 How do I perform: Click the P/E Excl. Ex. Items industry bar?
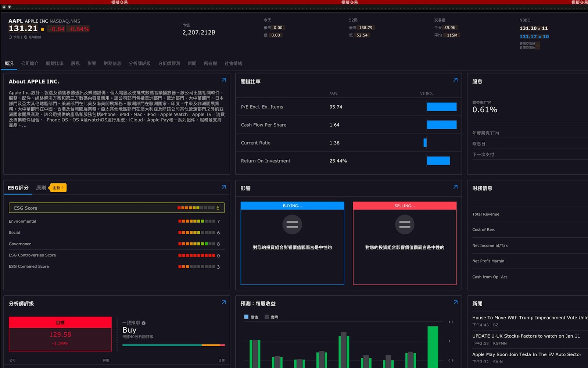(442, 107)
